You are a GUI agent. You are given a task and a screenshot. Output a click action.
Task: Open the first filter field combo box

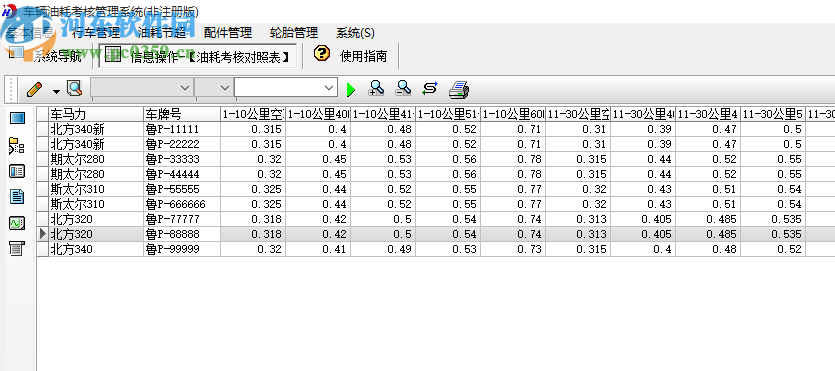(142, 87)
